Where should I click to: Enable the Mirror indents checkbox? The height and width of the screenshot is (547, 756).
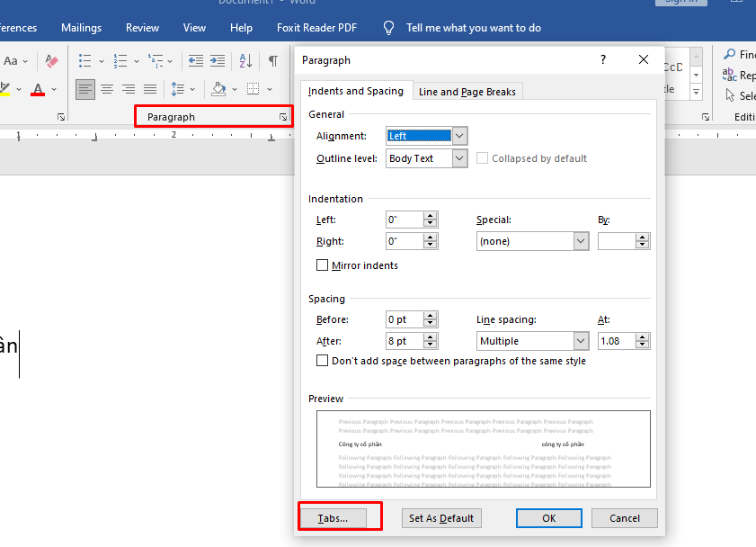tap(322, 265)
